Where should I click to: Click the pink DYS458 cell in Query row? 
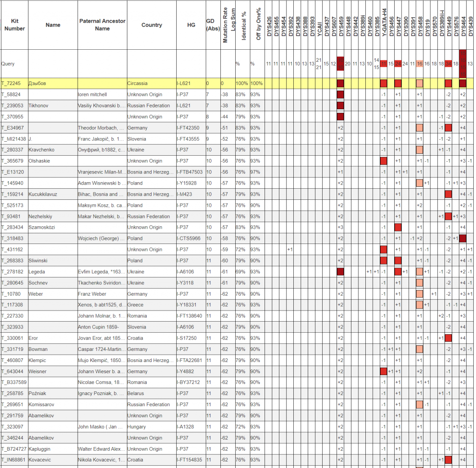pos(419,64)
